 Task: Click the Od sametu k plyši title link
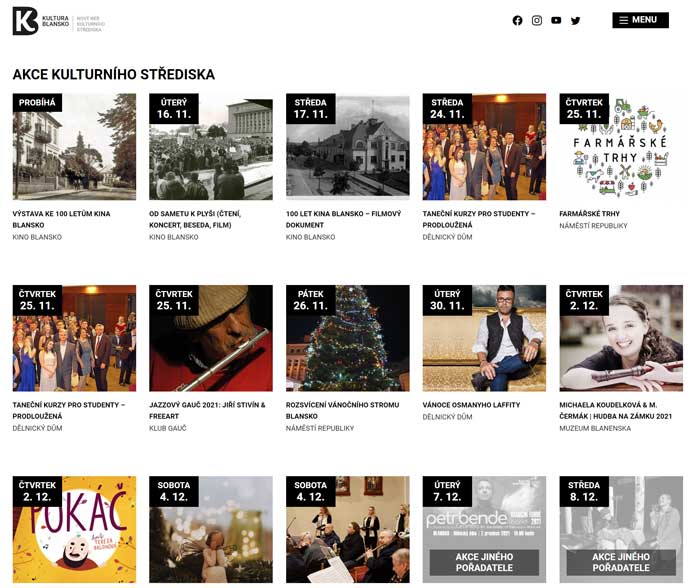click(195, 219)
